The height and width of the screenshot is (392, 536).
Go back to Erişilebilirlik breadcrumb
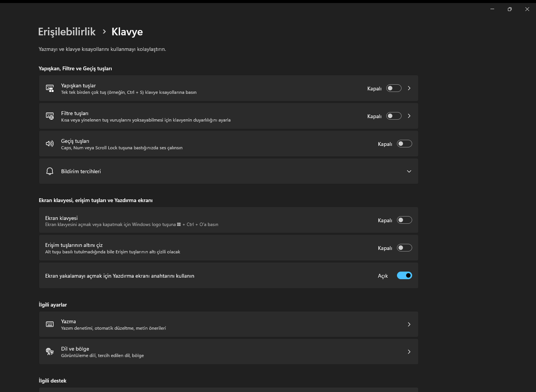tap(67, 32)
